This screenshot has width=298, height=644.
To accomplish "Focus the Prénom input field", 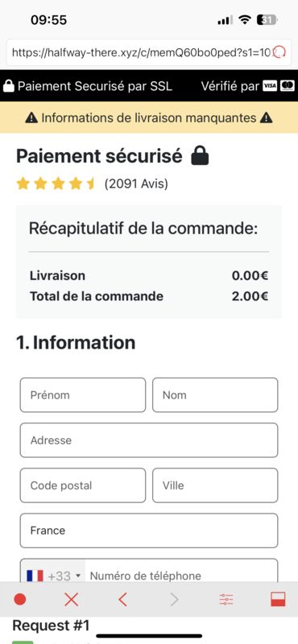I will pos(83,394).
